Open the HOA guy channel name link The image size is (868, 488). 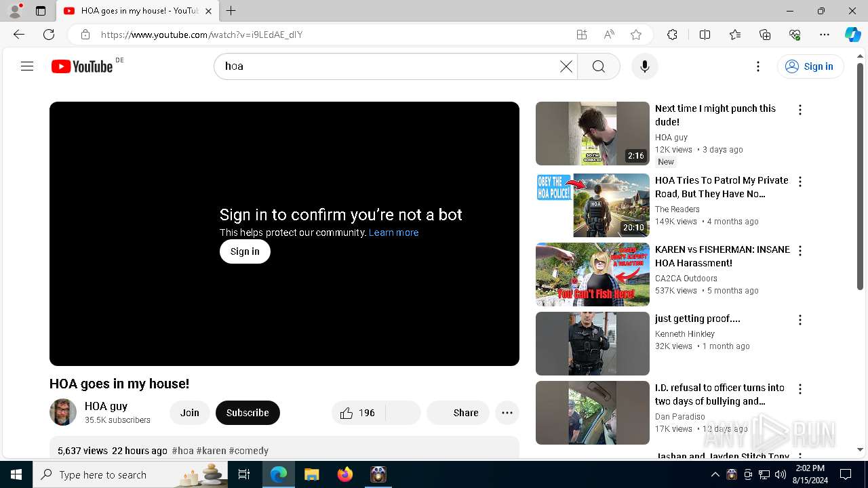click(x=106, y=406)
